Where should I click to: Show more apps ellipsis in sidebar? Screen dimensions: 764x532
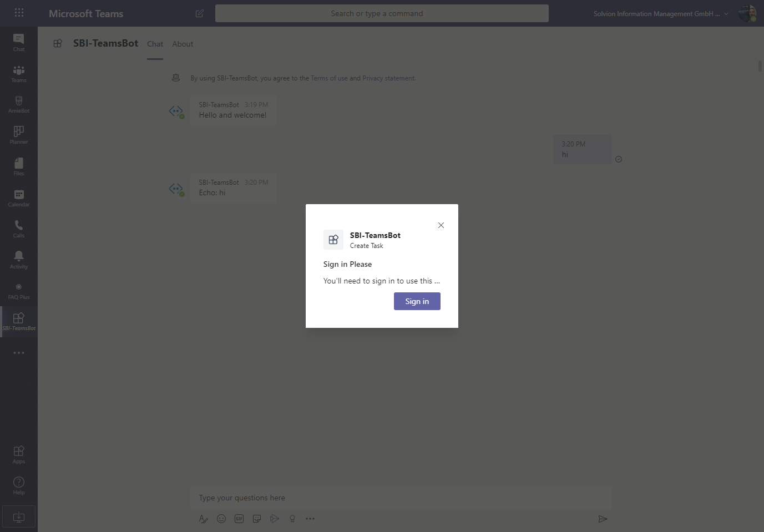pos(19,353)
